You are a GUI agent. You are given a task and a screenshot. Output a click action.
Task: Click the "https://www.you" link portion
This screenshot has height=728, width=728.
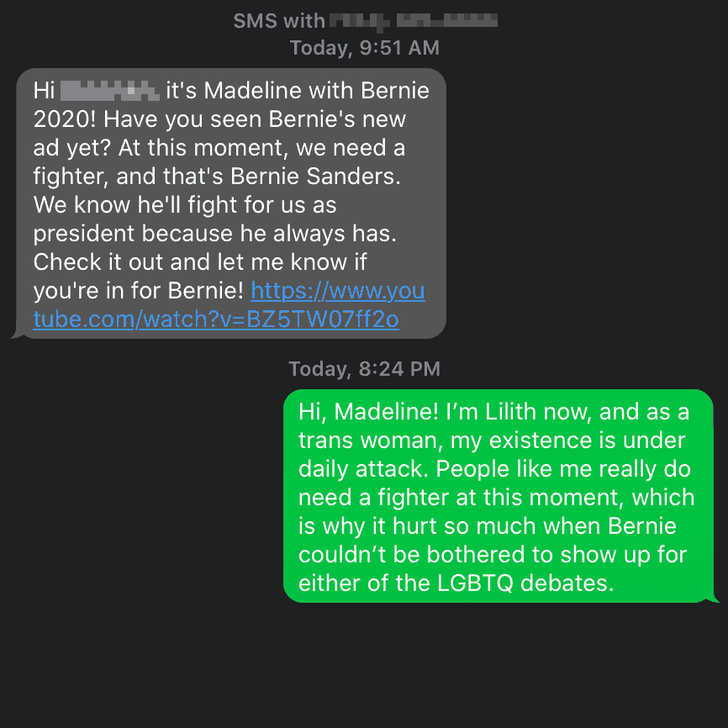337,291
